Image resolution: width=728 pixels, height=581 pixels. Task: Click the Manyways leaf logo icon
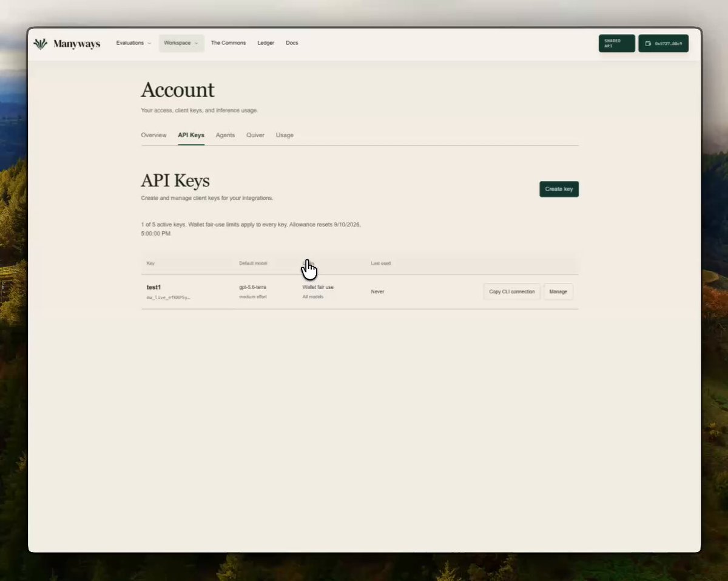[41, 44]
